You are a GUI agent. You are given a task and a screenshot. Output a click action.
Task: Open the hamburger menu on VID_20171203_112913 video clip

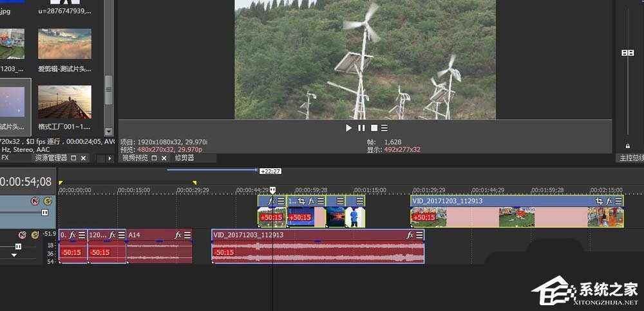[x=618, y=201]
